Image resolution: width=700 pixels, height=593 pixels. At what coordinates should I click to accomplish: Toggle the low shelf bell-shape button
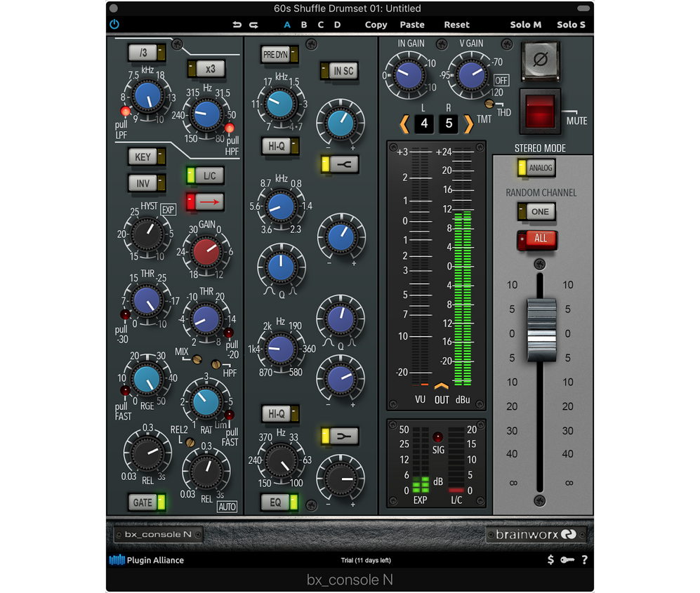(x=341, y=436)
